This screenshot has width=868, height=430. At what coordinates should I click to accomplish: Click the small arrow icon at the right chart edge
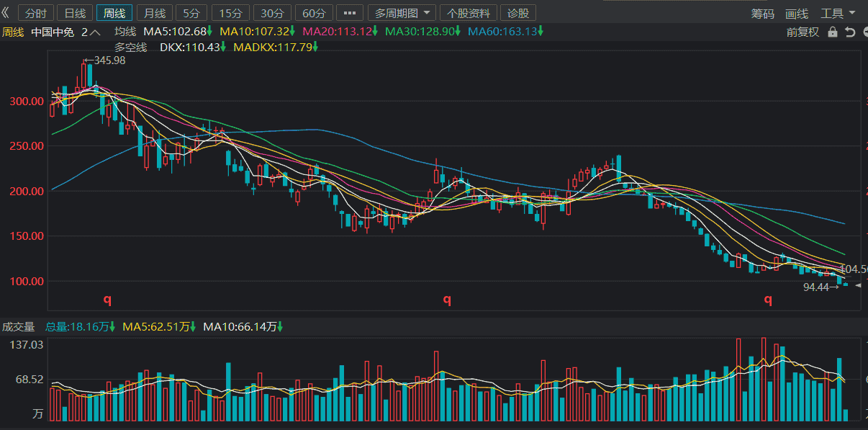point(858,286)
